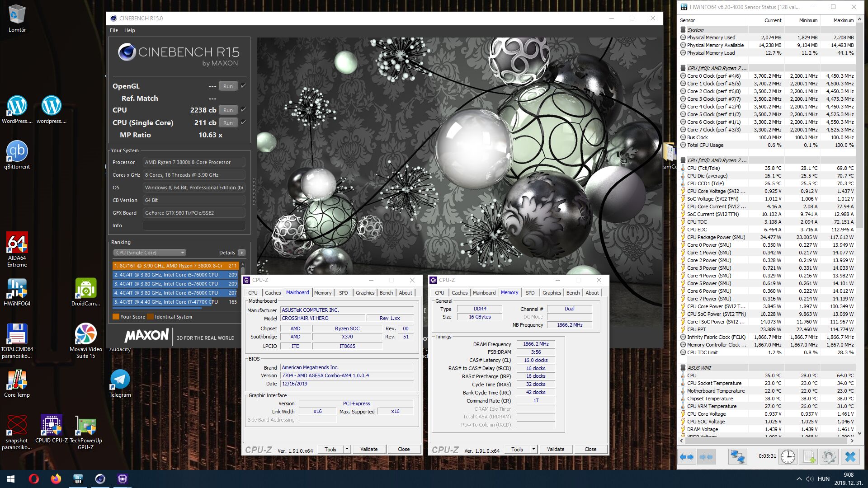
Task: Click Tools button in Mainboard CPU-Z window
Action: point(330,449)
